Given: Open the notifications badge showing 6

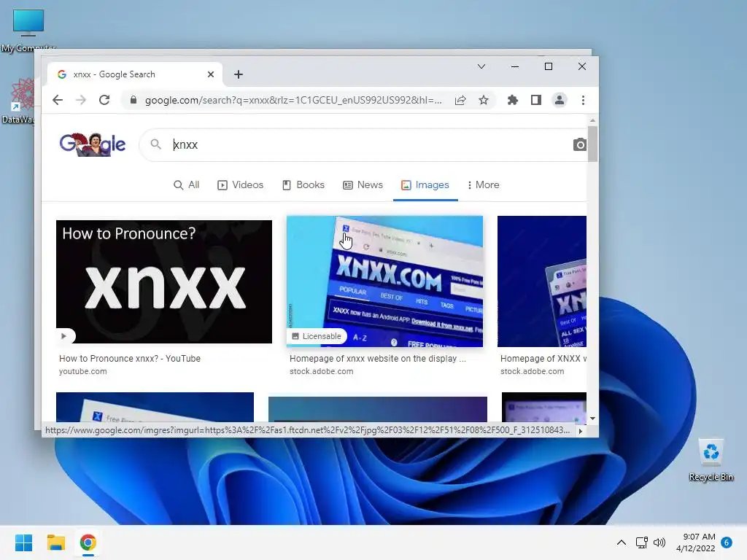Looking at the screenshot, I should click(x=727, y=542).
